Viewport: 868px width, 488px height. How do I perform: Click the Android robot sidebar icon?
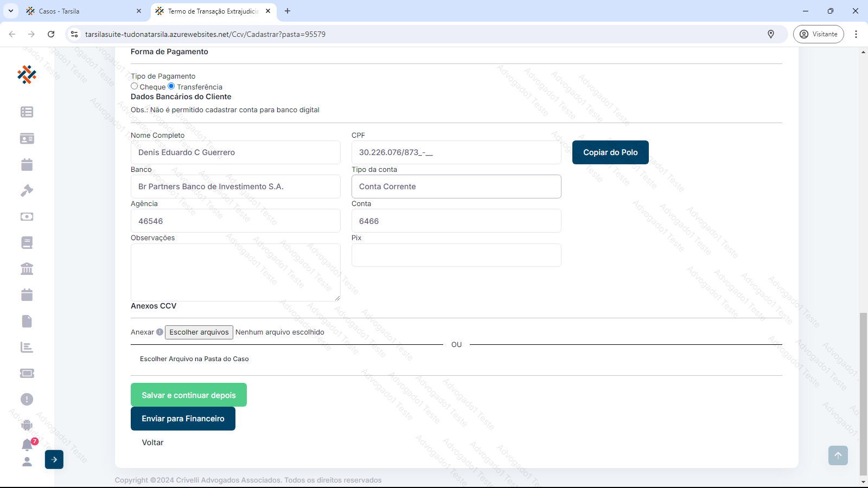(27, 426)
